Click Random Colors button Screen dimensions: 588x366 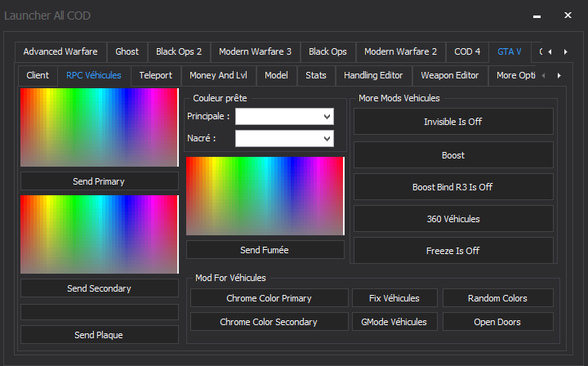click(498, 298)
